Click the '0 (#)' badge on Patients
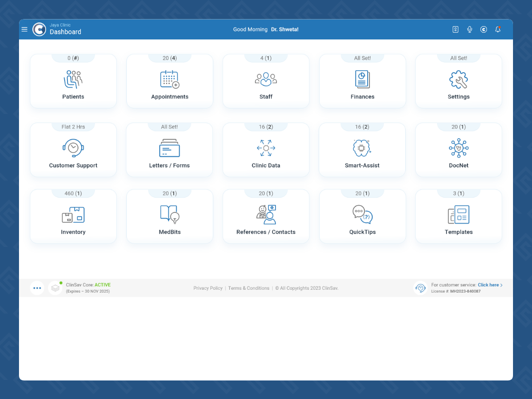This screenshot has height=399, width=532. point(73,58)
